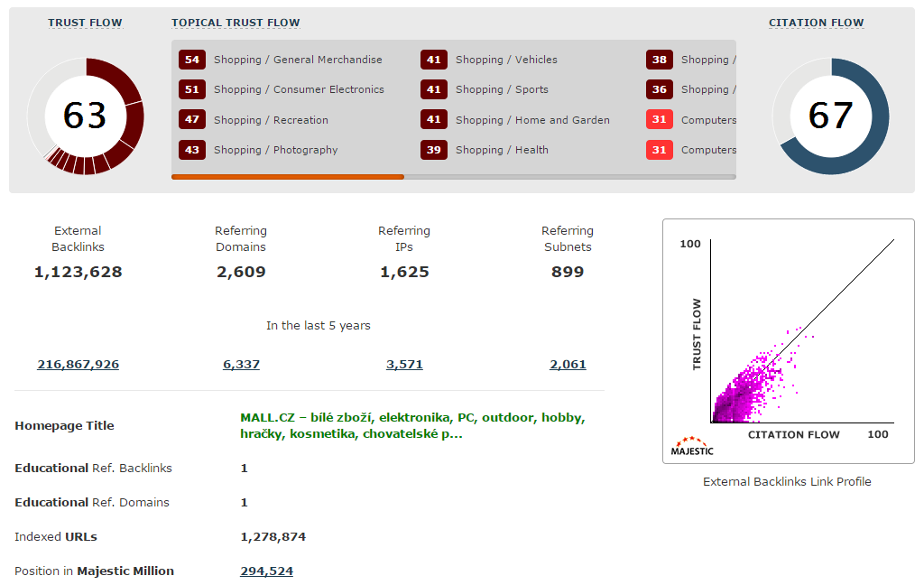The width and height of the screenshot is (924, 585).
Task: Open the 6,337 referring domains link
Action: (x=241, y=365)
